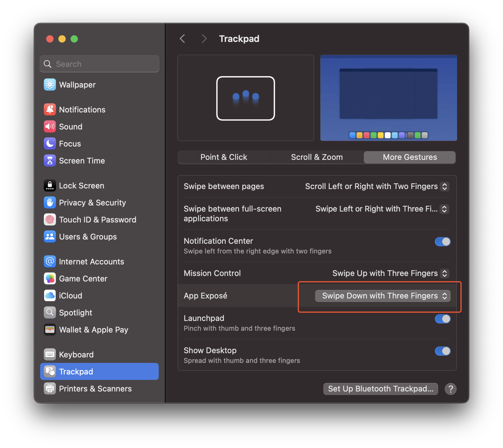Screen dimensions: 503x448
Task: Disable the Notification Center gesture
Action: click(x=442, y=242)
